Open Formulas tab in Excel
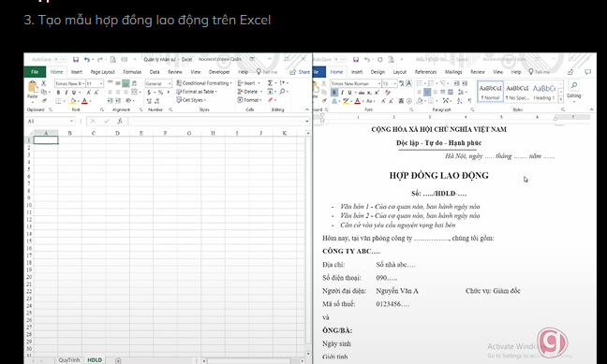 pos(132,72)
